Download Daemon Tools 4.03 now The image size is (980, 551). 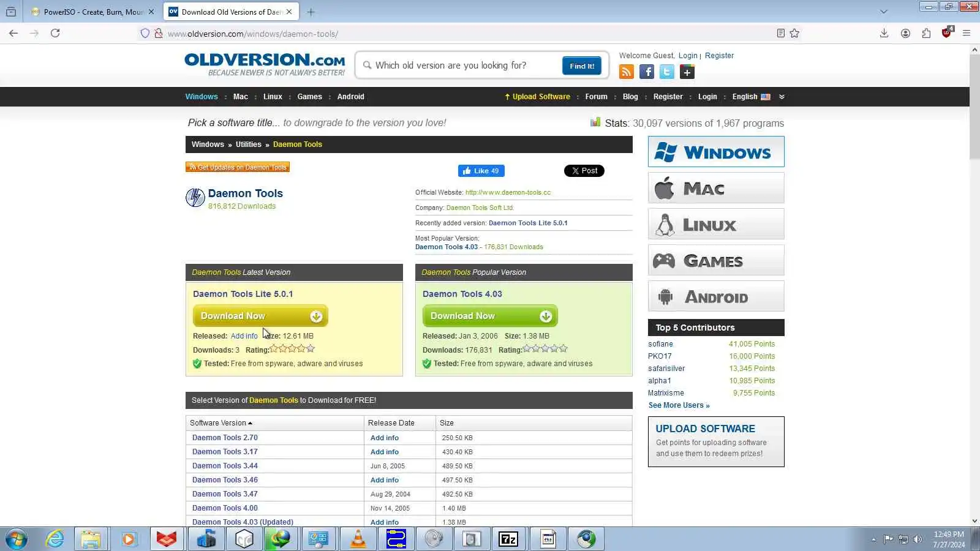pos(490,316)
